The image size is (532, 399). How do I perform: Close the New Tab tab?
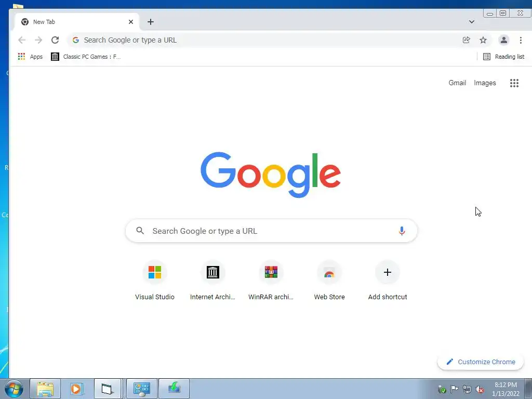click(x=131, y=22)
